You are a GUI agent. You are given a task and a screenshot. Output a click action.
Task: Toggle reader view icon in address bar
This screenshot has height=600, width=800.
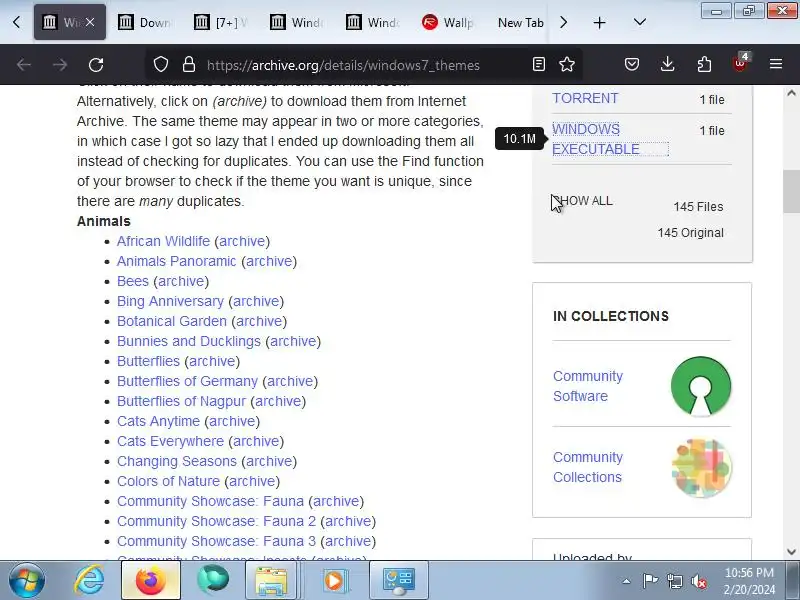coord(539,64)
